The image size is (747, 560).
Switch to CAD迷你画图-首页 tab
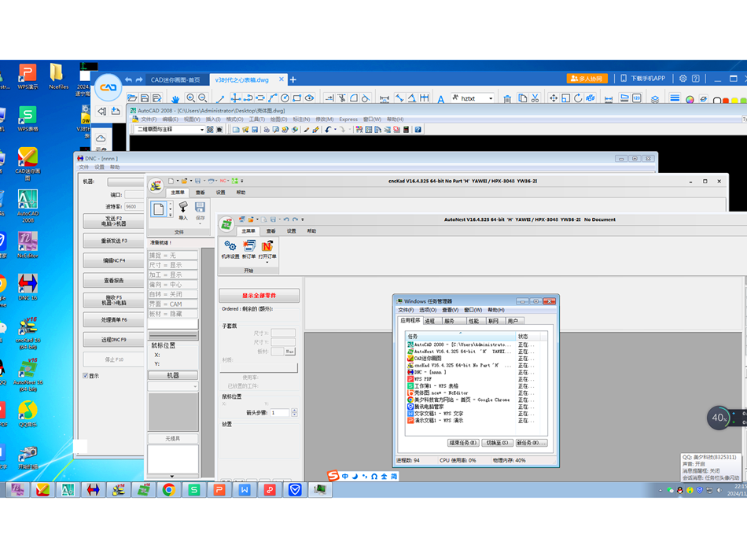click(x=175, y=79)
